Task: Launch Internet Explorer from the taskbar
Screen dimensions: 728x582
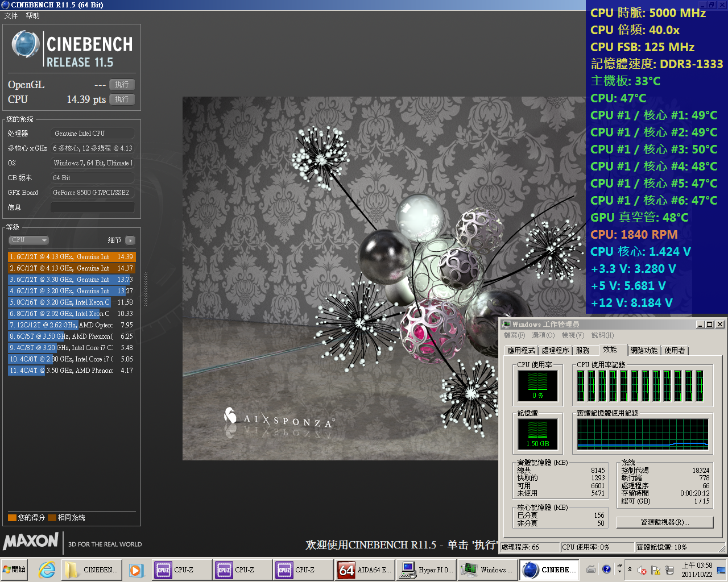Action: pyautogui.click(x=47, y=569)
